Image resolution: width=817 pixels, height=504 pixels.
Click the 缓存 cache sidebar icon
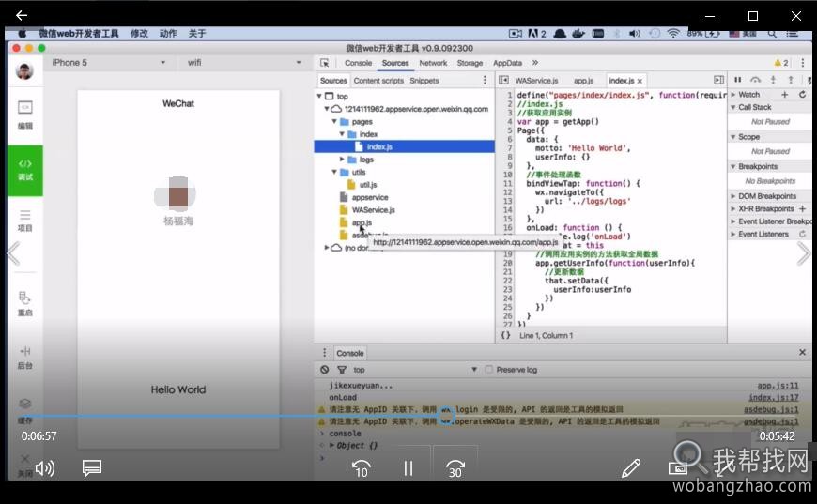(x=25, y=410)
